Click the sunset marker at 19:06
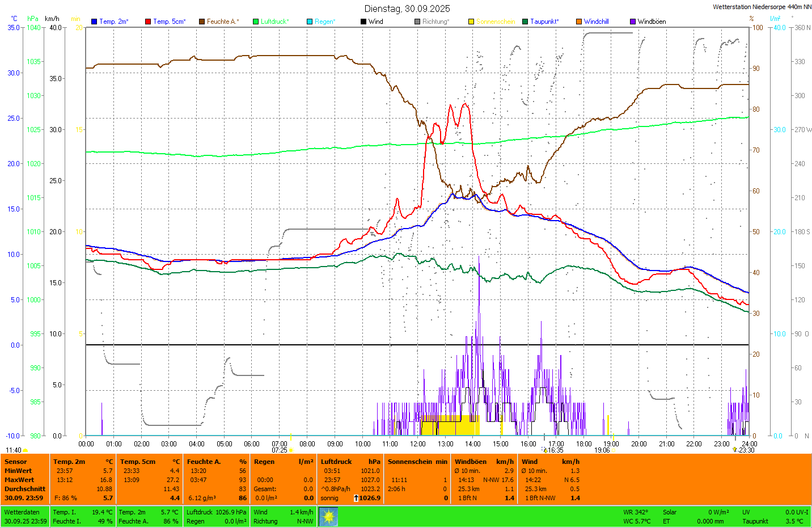The height and width of the screenshot is (528, 812). point(614,450)
